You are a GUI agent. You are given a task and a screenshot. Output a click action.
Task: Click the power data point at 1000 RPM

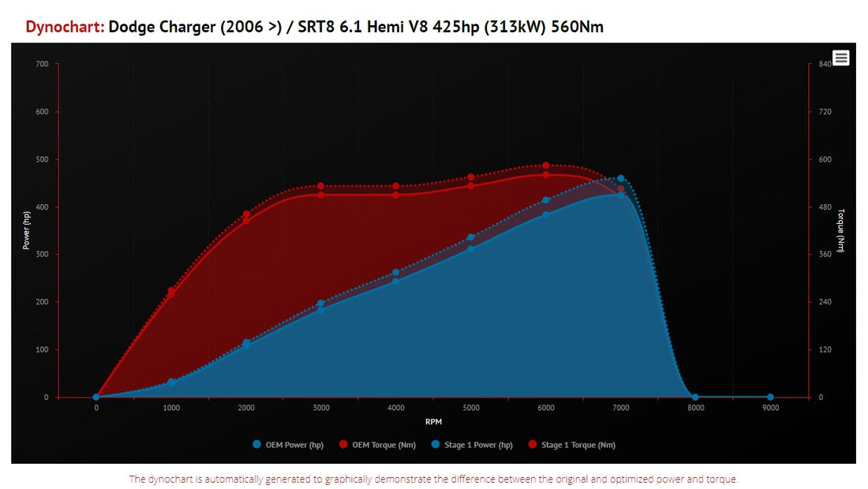tap(171, 383)
